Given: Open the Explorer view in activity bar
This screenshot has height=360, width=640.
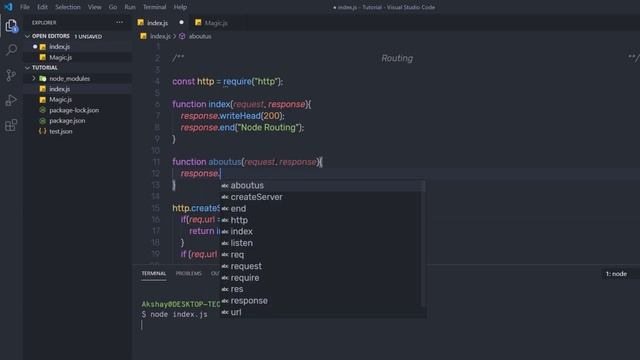Looking at the screenshot, I should [11, 26].
